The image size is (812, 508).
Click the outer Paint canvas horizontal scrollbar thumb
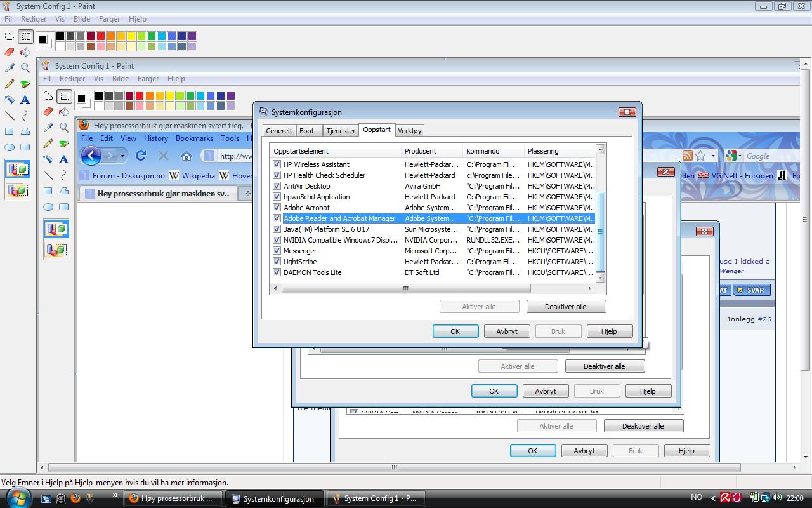point(394,467)
